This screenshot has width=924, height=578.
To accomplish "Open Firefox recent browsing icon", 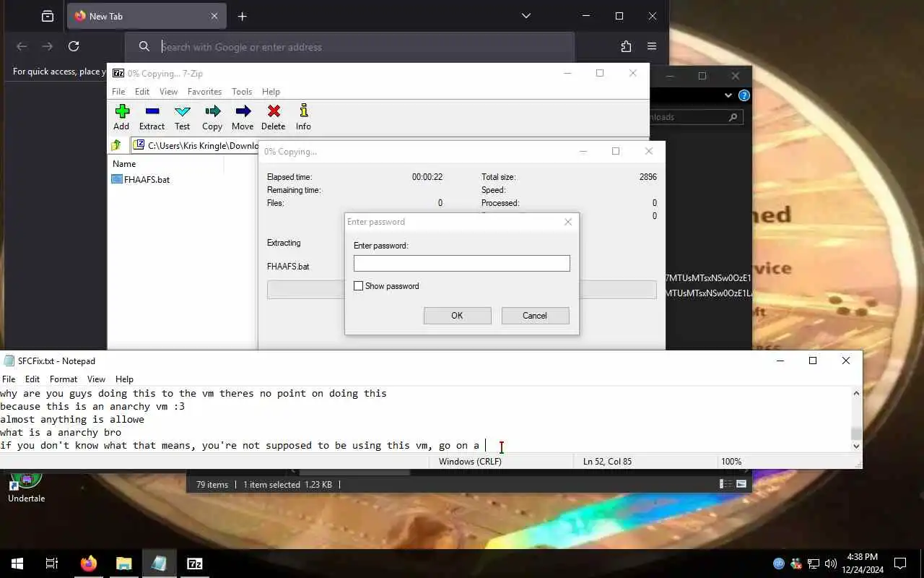I will (48, 16).
